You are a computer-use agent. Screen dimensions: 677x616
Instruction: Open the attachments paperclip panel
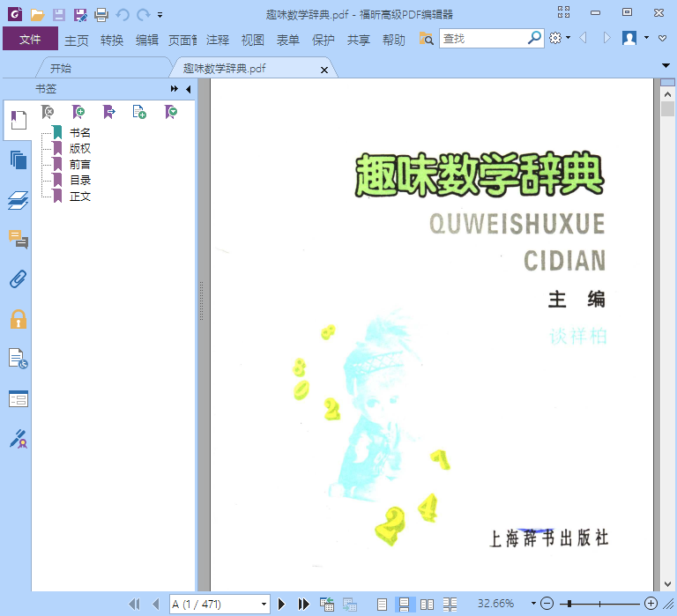19,279
